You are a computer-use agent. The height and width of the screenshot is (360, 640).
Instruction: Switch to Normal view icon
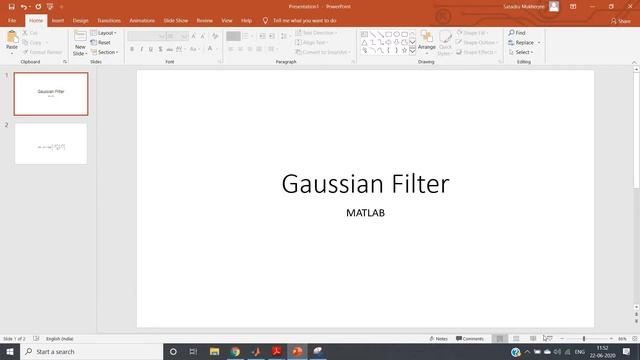(x=500, y=339)
